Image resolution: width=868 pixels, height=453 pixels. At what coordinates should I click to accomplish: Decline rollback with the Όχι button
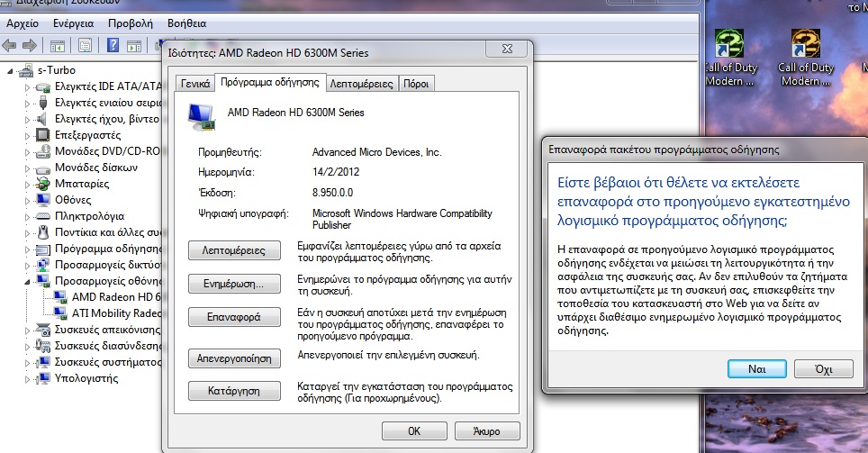point(824,369)
